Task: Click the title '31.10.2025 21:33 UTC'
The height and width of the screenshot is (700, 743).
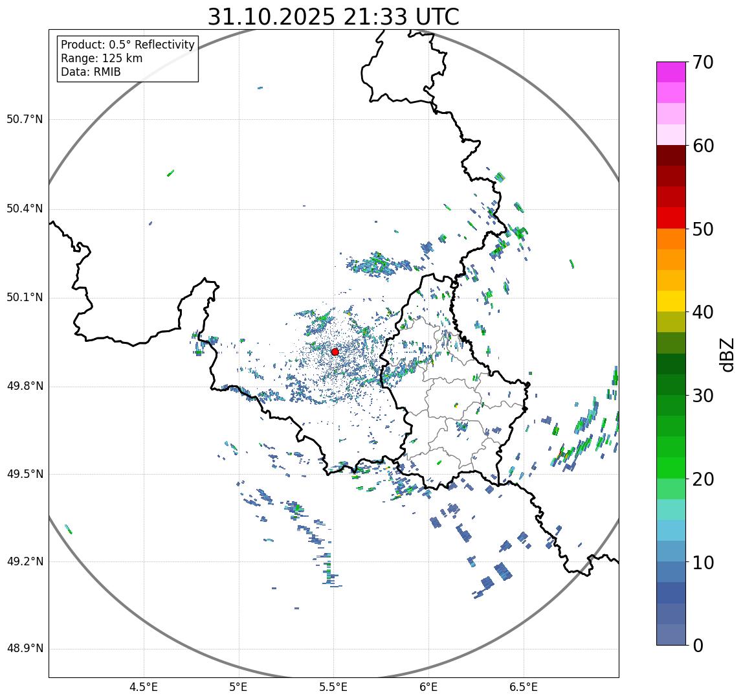Action: [x=333, y=17]
